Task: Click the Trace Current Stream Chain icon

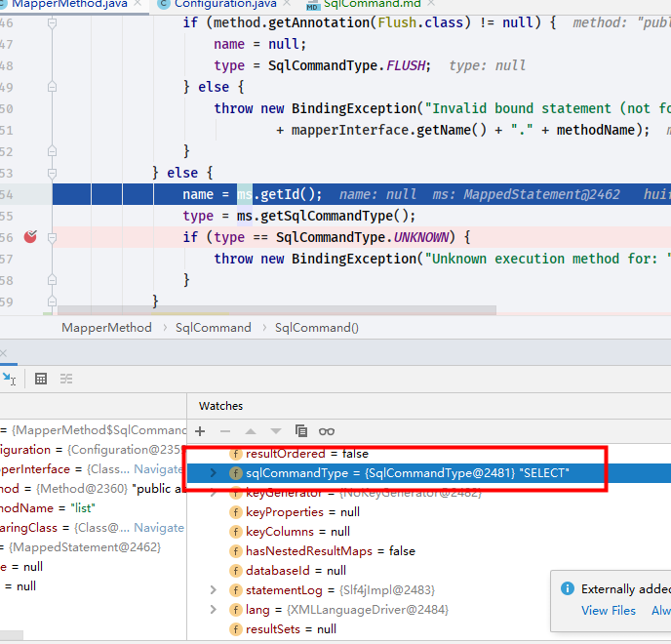Action: [66, 379]
